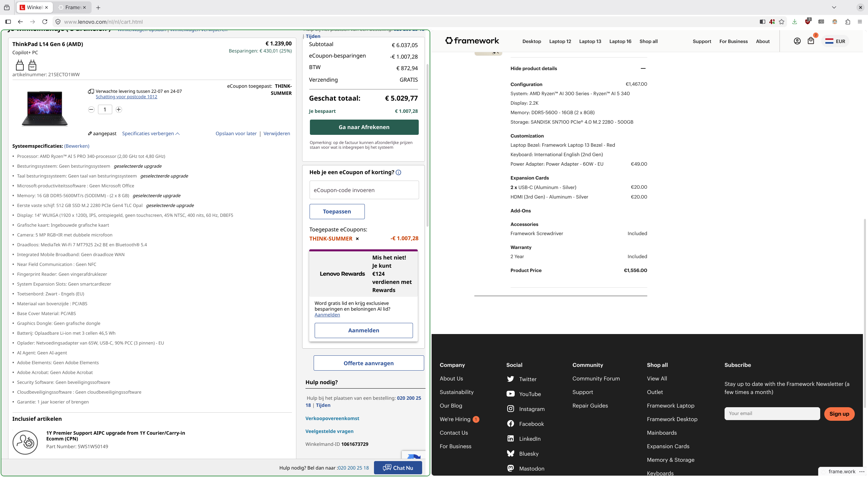This screenshot has width=868, height=477.
Task: Focus the eCoupon-code invoeren field
Action: point(364,190)
